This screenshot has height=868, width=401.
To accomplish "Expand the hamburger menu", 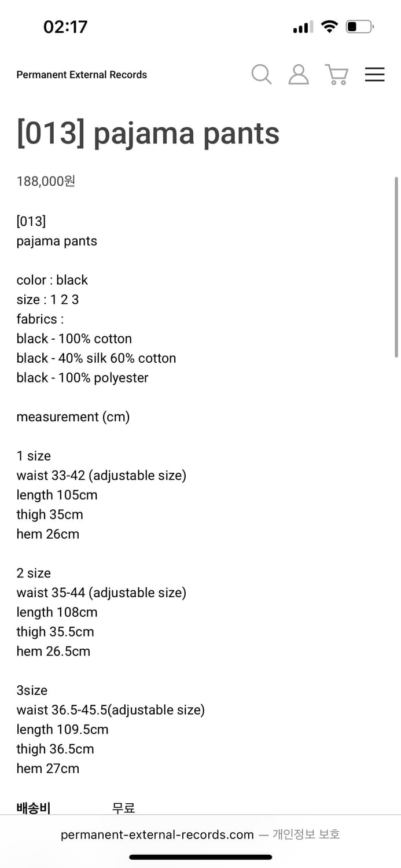I will [375, 75].
